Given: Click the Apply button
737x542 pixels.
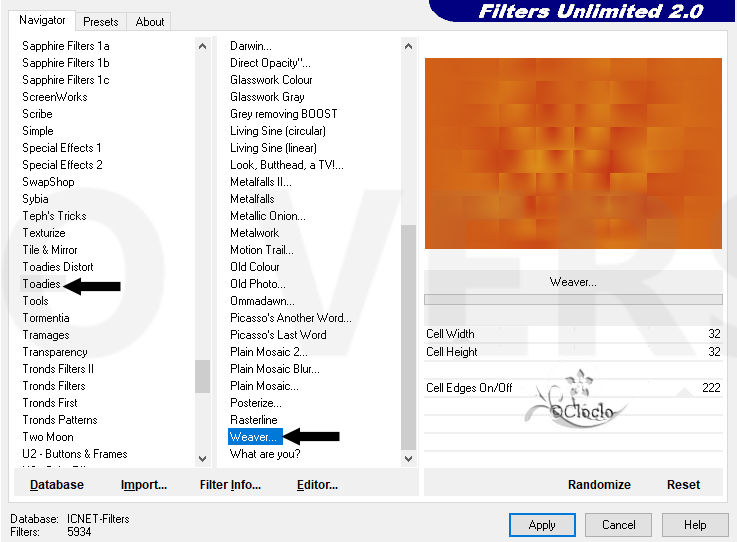Looking at the screenshot, I should 542,525.
